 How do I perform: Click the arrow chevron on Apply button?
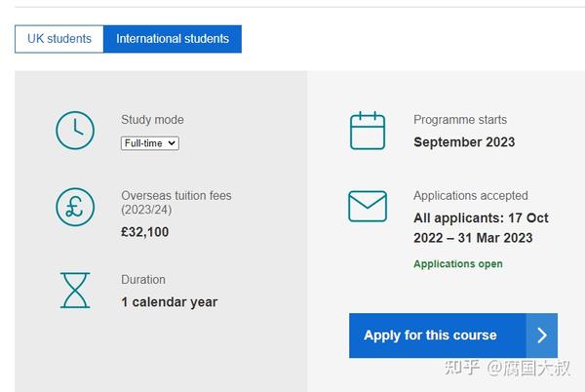(x=542, y=335)
